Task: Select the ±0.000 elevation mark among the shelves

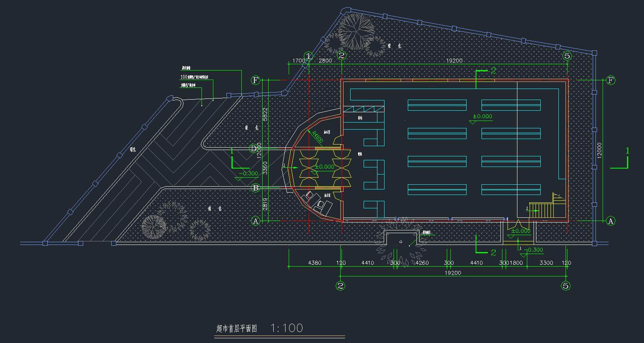Action: tap(482, 117)
